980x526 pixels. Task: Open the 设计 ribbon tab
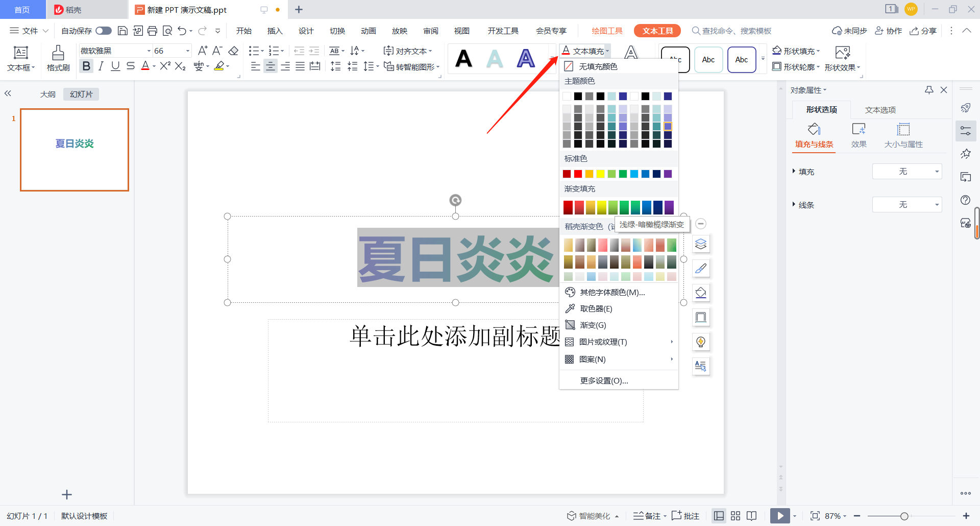(x=306, y=31)
